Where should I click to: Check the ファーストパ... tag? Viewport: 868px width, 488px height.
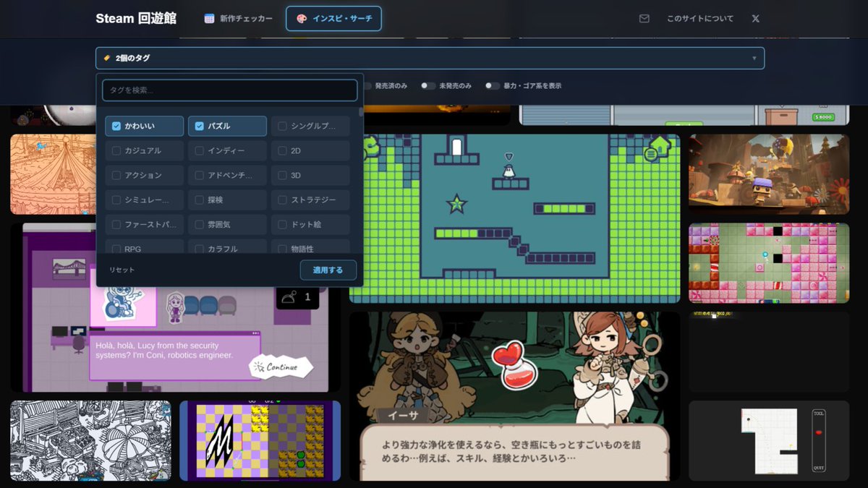tap(144, 225)
